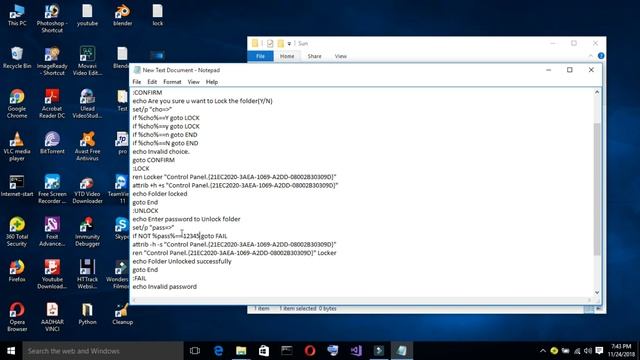Open Action Center notifications icon

point(599,351)
